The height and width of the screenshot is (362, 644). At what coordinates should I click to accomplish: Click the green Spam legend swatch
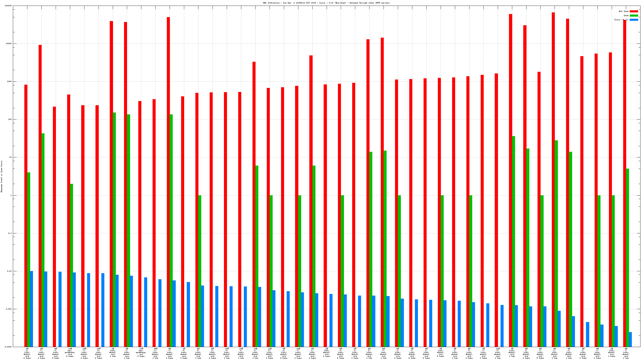click(634, 15)
